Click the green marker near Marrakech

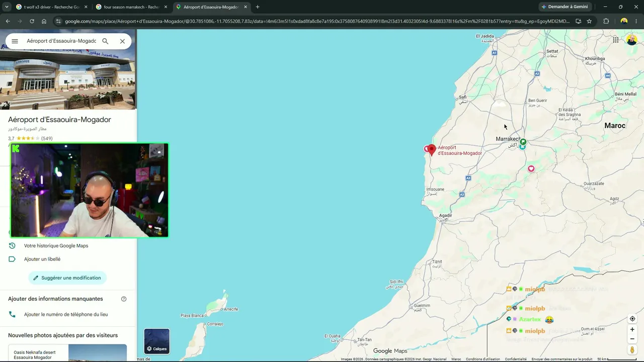click(523, 142)
